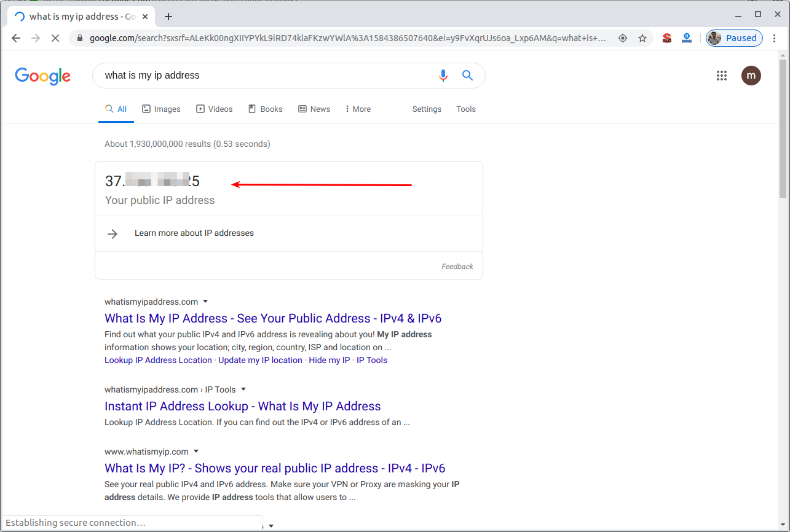The width and height of the screenshot is (790, 532).
Task: Switch to Videos results
Action: (215, 109)
